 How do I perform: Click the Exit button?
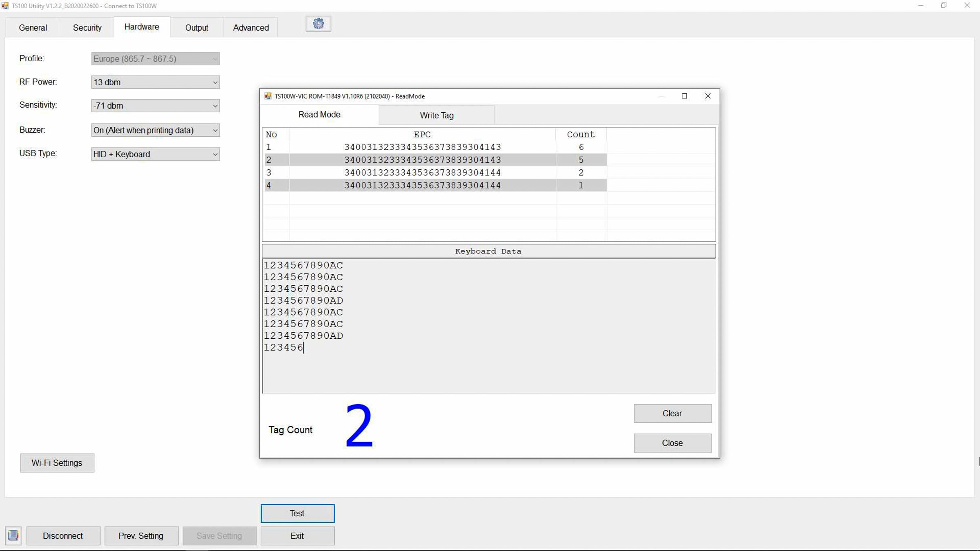click(x=297, y=536)
